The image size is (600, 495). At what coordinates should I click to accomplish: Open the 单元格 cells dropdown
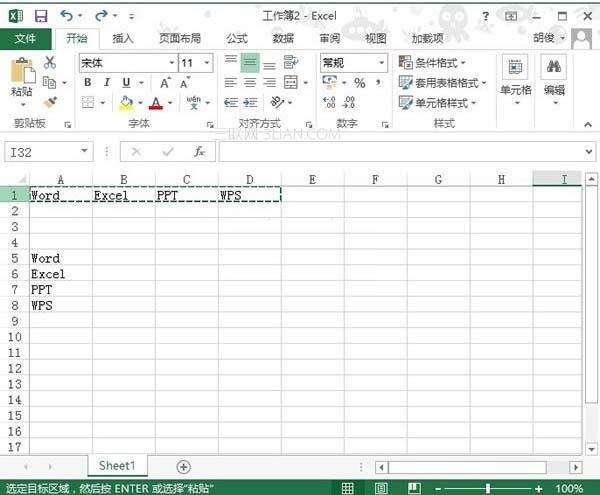click(515, 80)
